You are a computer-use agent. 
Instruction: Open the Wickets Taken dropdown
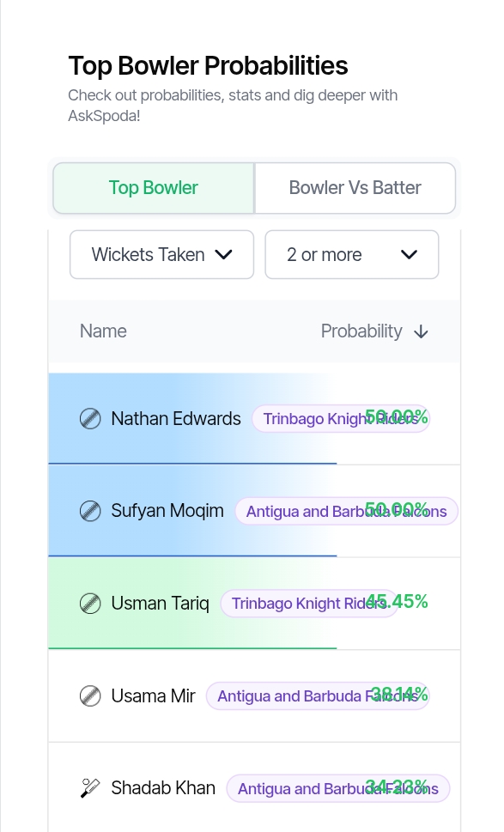(161, 254)
